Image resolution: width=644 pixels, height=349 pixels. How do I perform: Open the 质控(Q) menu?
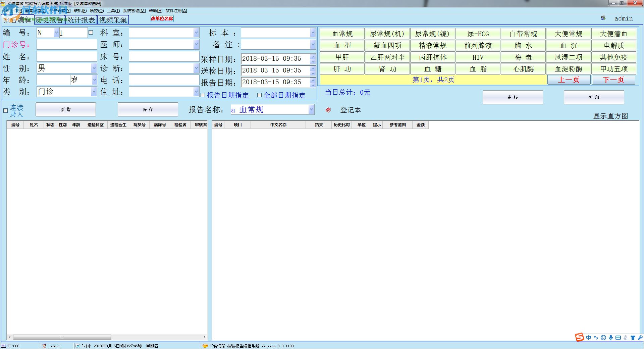click(x=97, y=11)
